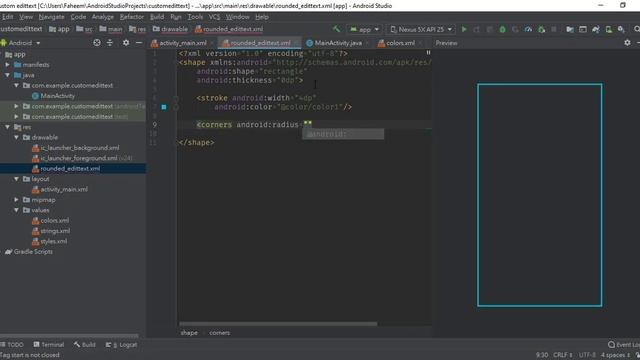Open the Terminal tool window
The height and width of the screenshot is (360, 640).
tap(49, 344)
